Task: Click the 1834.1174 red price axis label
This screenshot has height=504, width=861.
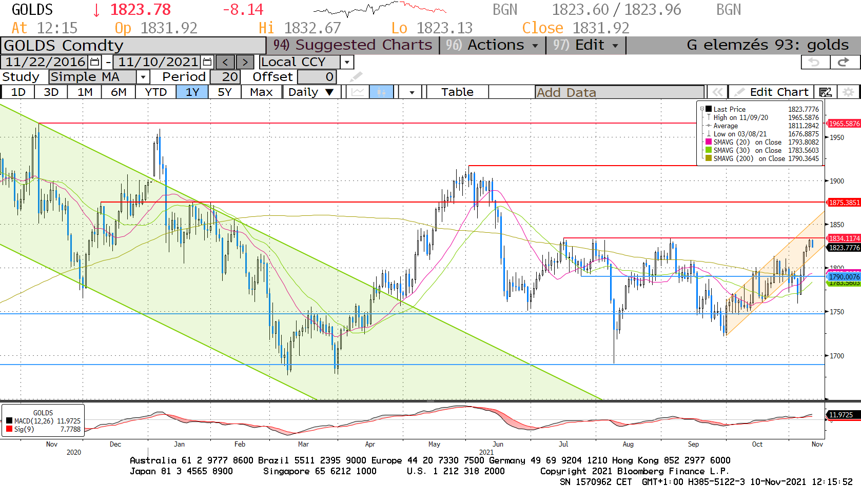Action: point(844,238)
